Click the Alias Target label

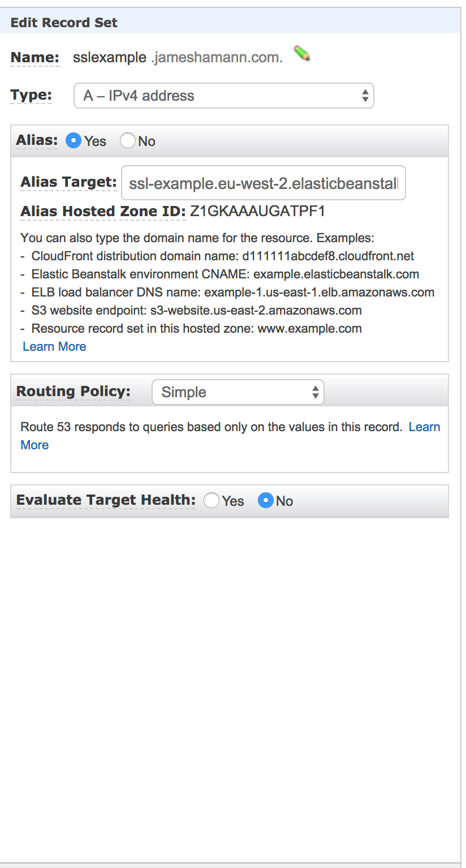click(68, 182)
